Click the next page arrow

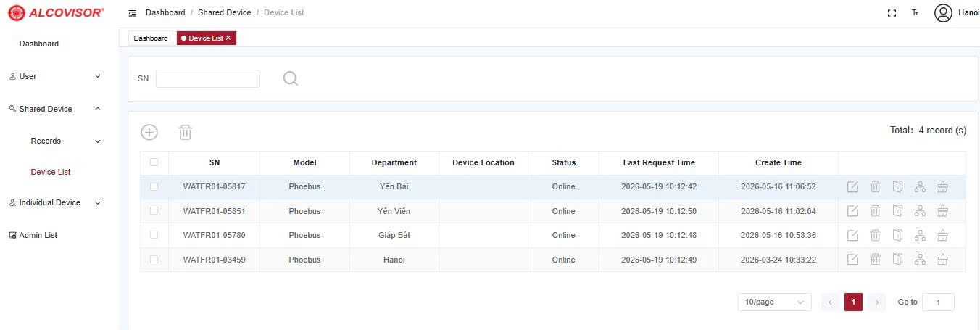[877, 302]
